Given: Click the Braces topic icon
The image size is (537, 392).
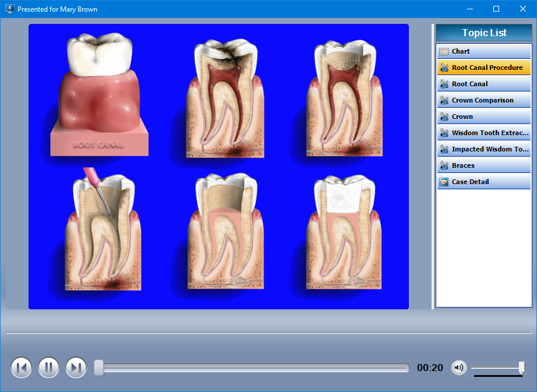Looking at the screenshot, I should pos(444,165).
